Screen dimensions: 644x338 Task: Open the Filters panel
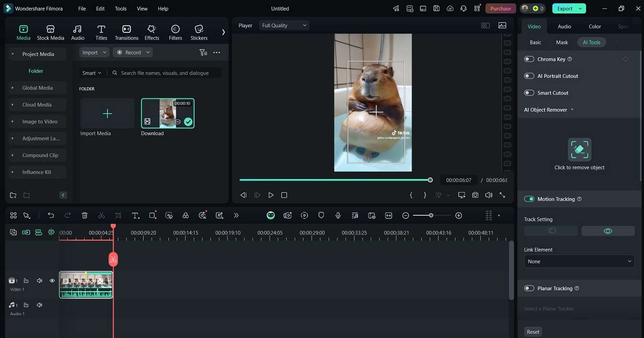click(x=176, y=32)
